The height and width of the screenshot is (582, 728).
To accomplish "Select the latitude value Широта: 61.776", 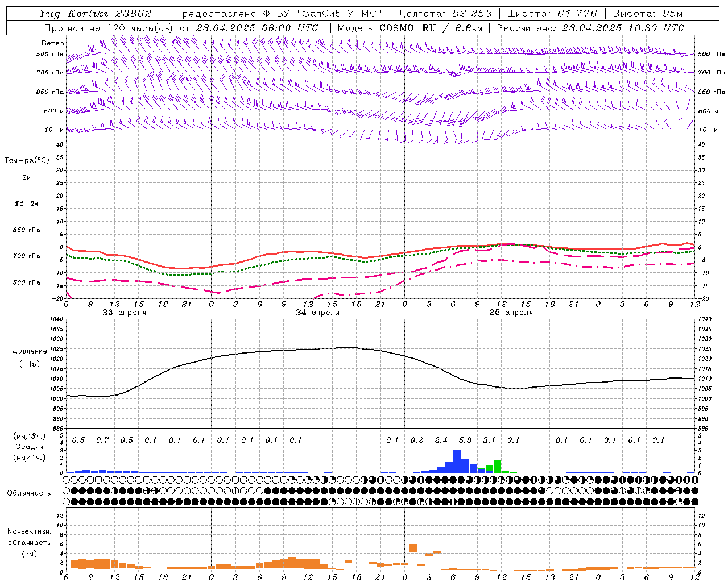I will point(552,14).
